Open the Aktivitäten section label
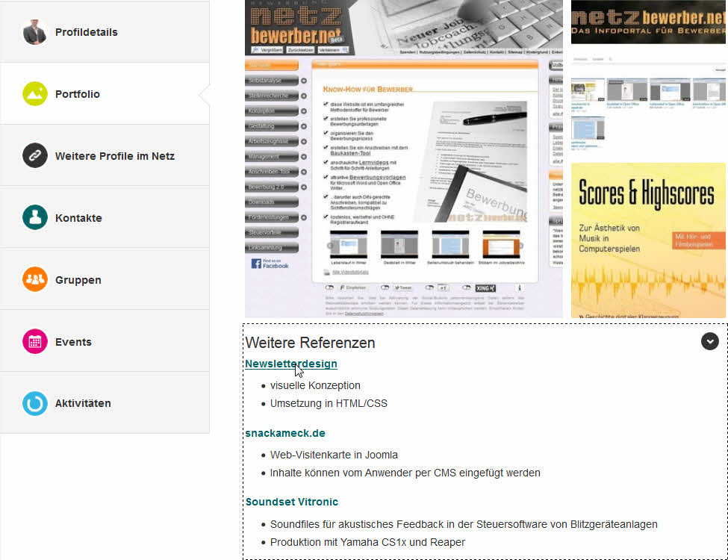Screen dimensions: 728x560 pyautogui.click(x=83, y=403)
